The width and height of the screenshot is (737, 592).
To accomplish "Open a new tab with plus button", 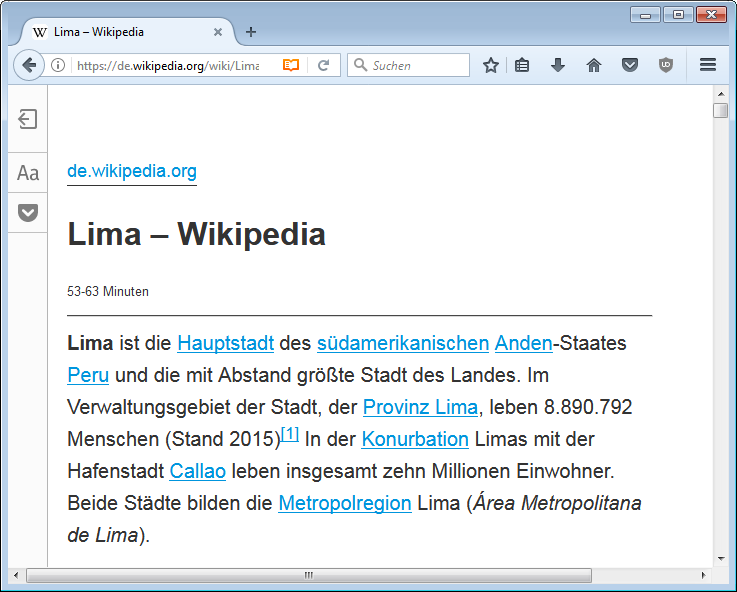I will point(251,32).
